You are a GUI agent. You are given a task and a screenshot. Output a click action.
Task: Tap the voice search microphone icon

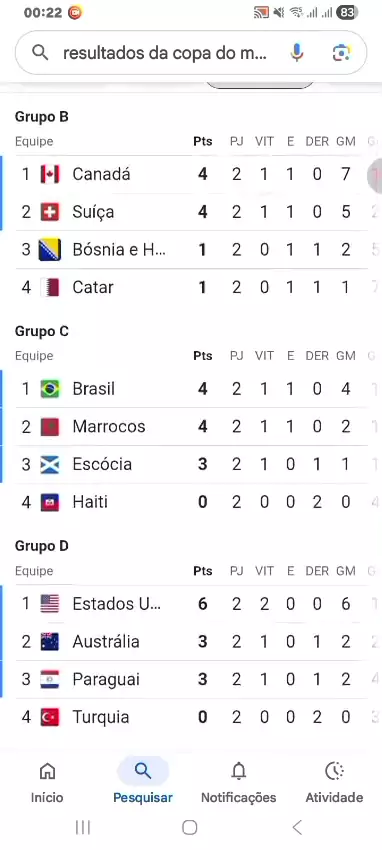coord(296,53)
